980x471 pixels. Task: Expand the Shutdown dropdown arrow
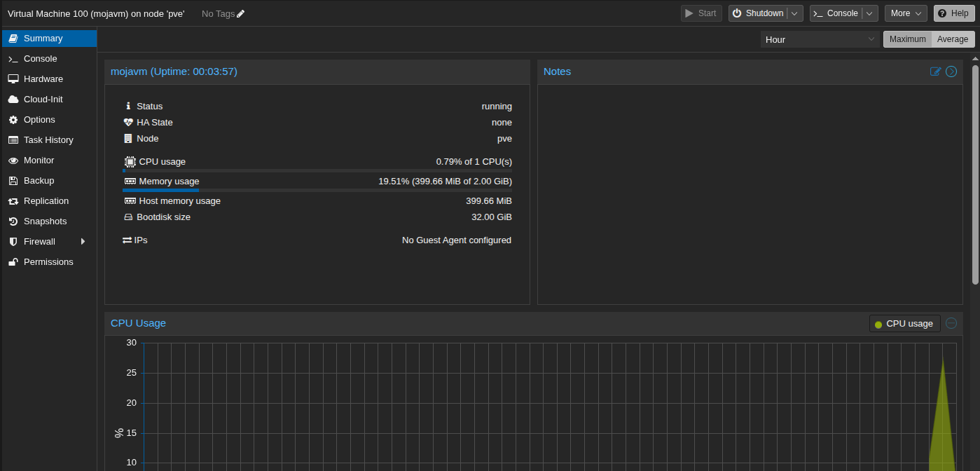[794, 13]
